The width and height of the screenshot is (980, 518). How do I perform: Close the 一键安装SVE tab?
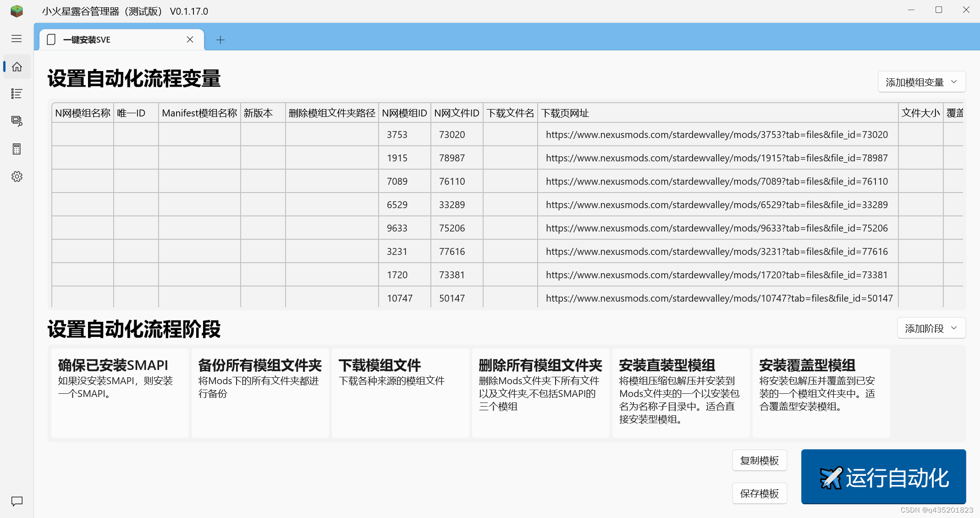(x=190, y=39)
